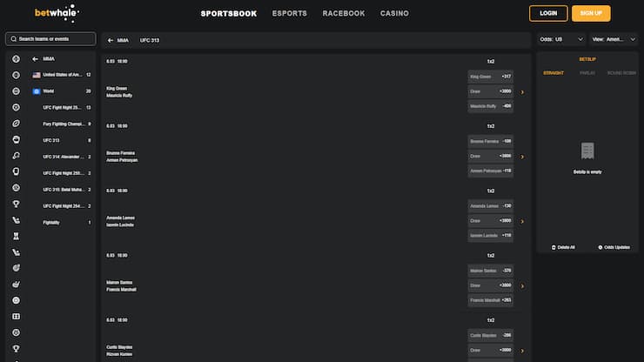Switch to the ROUND ROBIN betslip tab

coord(621,73)
